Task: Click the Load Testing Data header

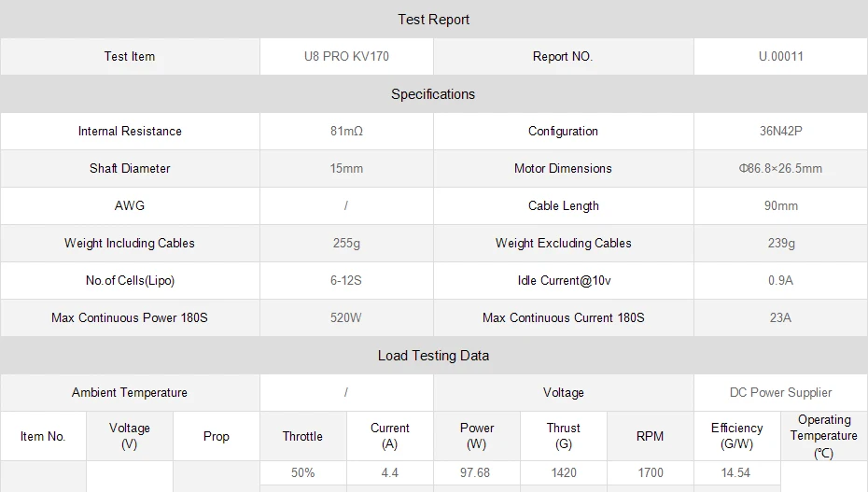Action: coord(433,356)
